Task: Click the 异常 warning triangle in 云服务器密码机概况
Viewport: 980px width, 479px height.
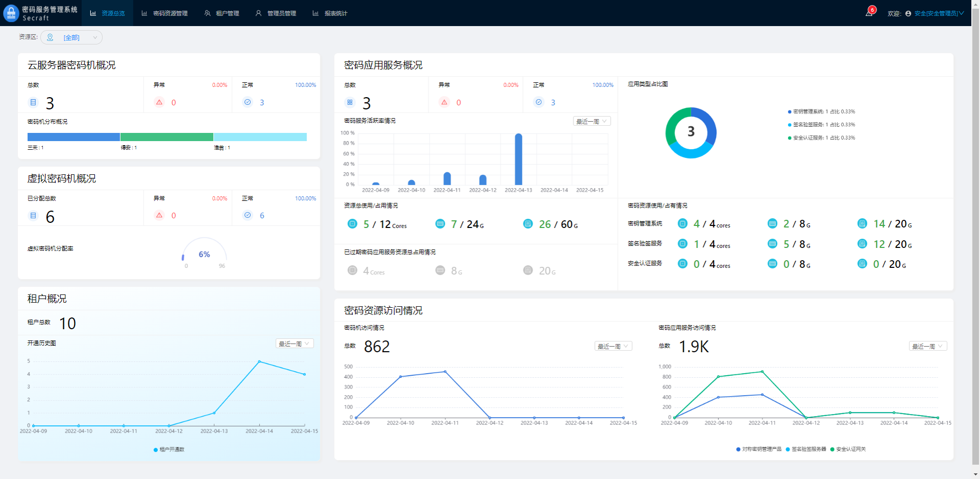Action: pyautogui.click(x=159, y=102)
